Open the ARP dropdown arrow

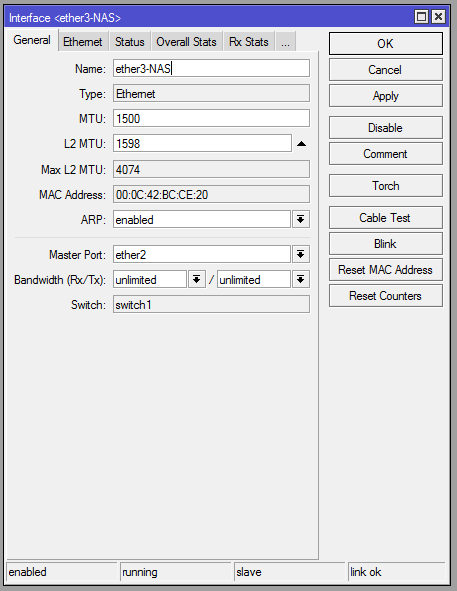point(301,219)
